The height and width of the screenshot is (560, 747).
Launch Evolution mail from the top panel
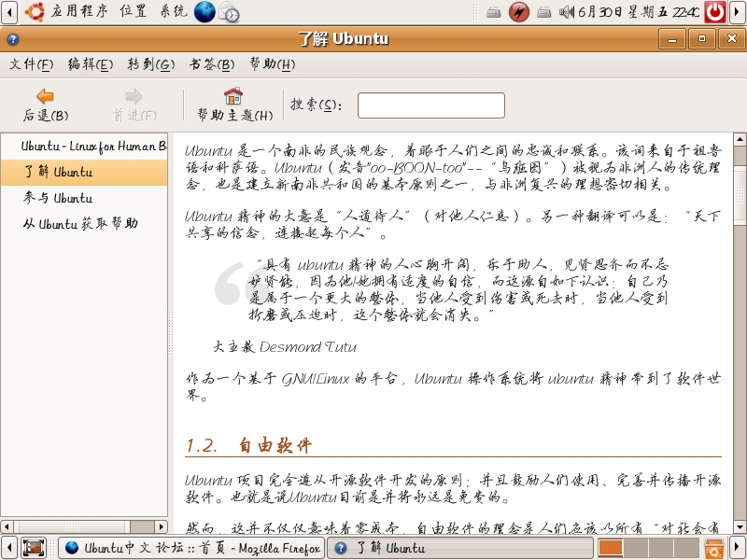[229, 11]
